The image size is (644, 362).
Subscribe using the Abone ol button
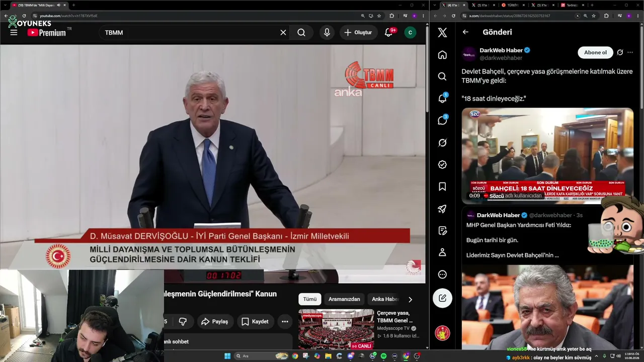[x=595, y=52]
